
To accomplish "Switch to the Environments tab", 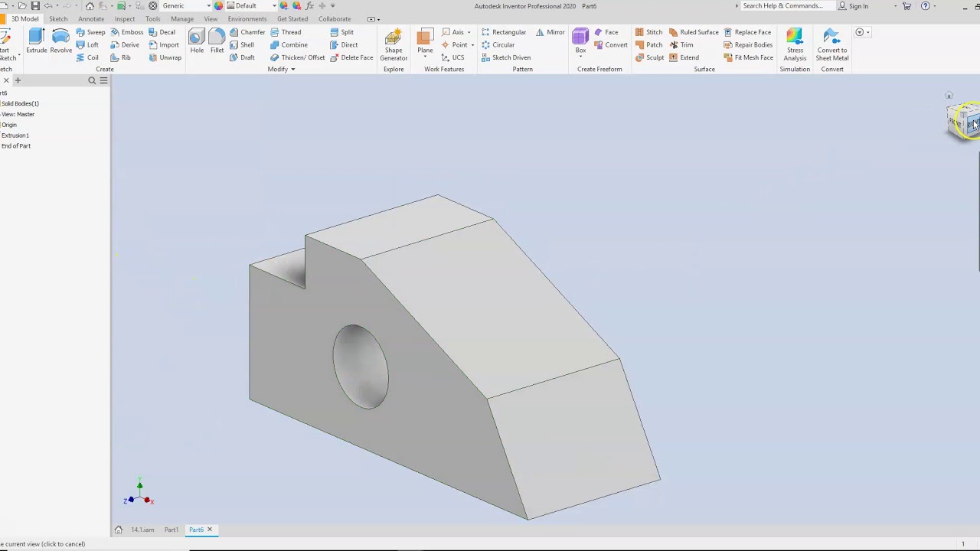I will (247, 19).
